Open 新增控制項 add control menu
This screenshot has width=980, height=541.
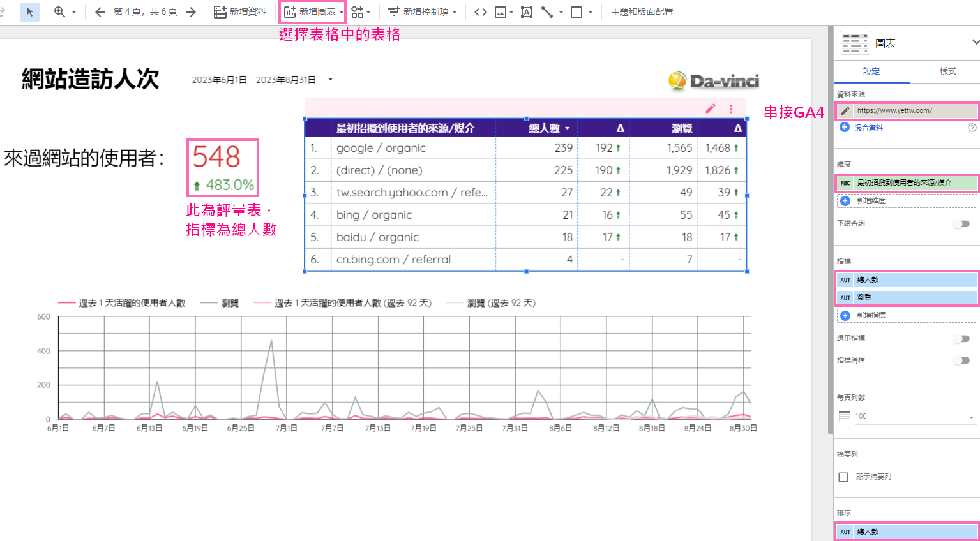click(x=423, y=12)
